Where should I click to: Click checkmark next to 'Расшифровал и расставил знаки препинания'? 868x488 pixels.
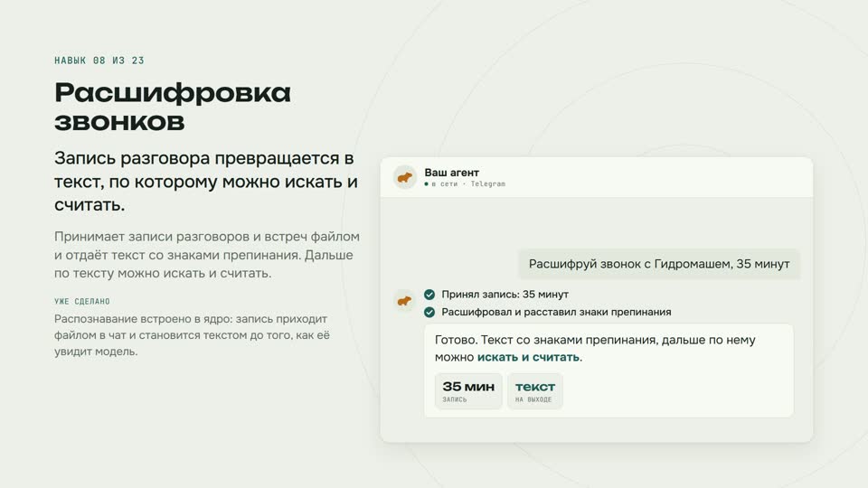(429, 312)
